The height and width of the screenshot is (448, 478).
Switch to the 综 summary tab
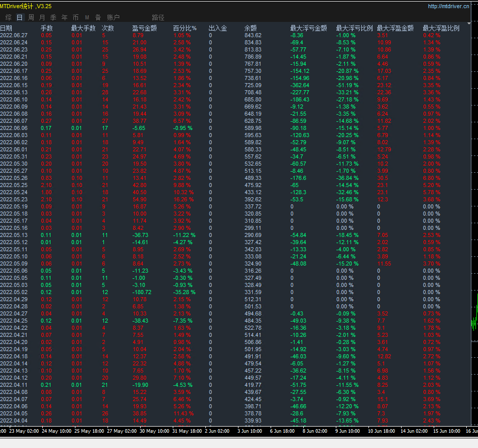point(8,17)
